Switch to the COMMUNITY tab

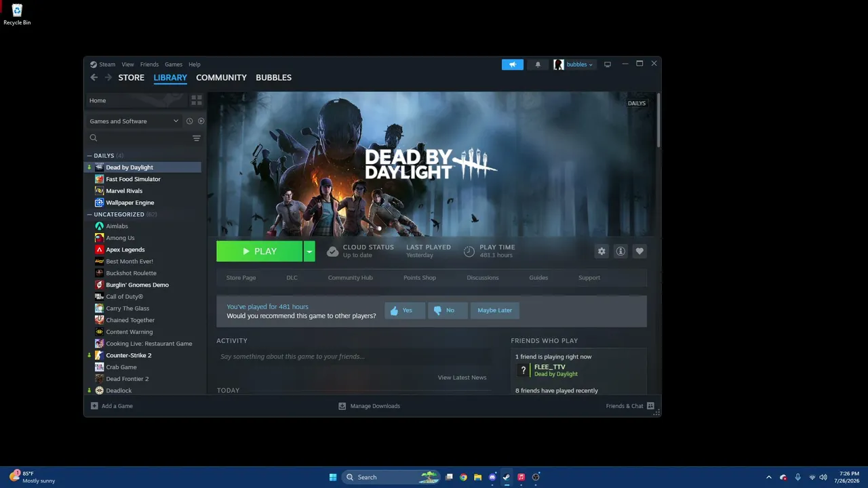(x=221, y=77)
